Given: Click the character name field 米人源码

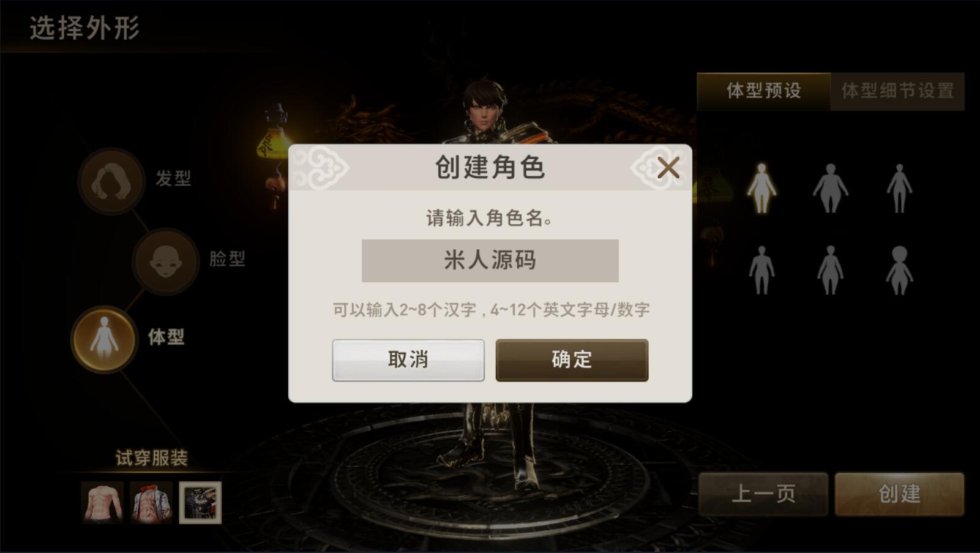Looking at the screenshot, I should (490, 261).
